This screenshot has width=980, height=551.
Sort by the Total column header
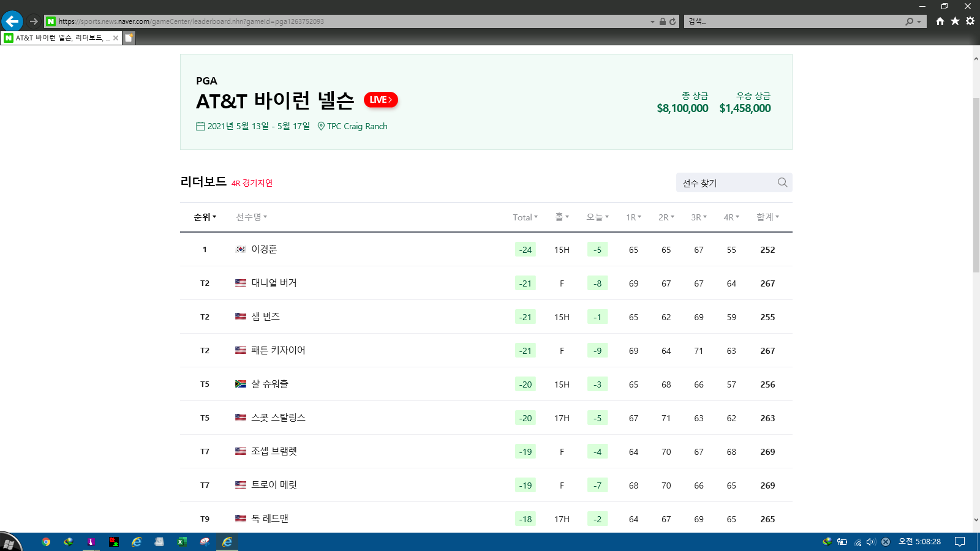(x=526, y=217)
